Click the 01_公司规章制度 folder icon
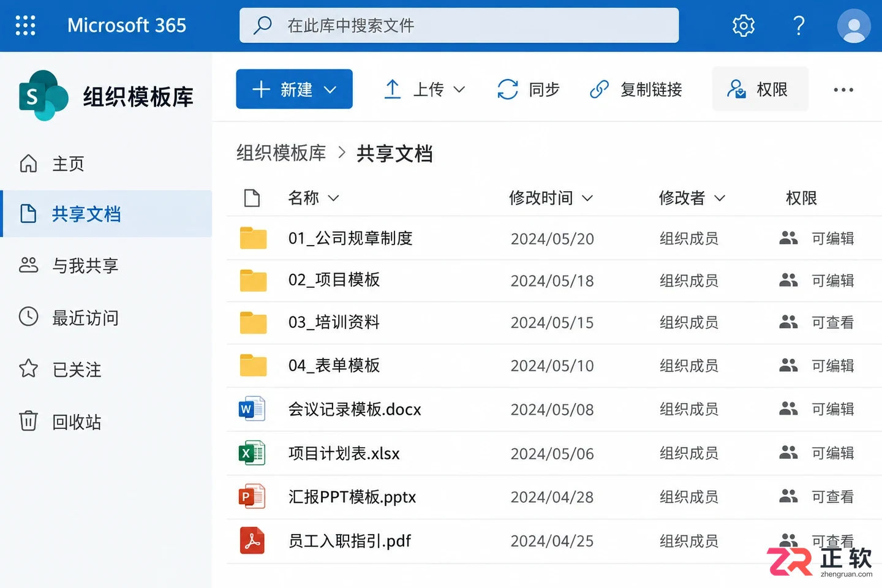This screenshot has height=588, width=882. click(253, 238)
